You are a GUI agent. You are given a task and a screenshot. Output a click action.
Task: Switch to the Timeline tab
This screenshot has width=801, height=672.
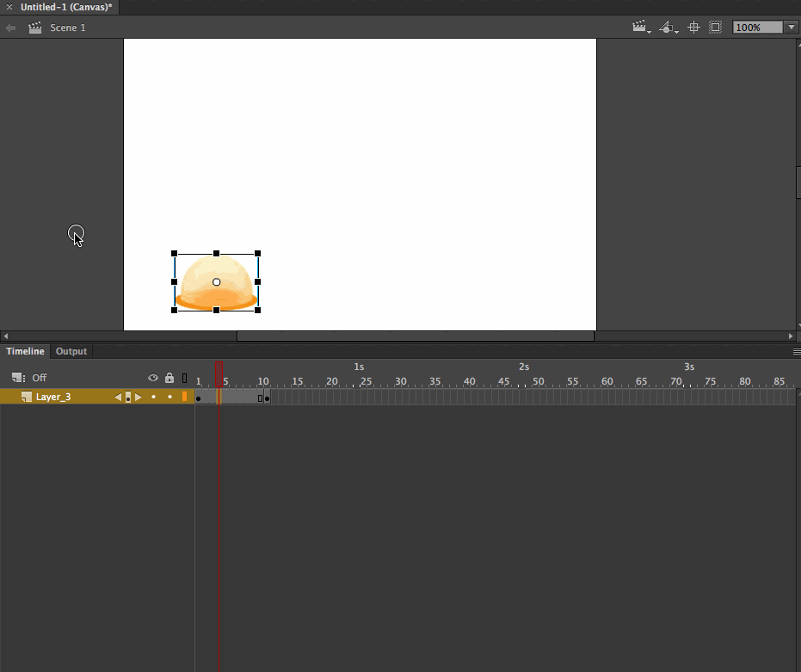(x=25, y=351)
